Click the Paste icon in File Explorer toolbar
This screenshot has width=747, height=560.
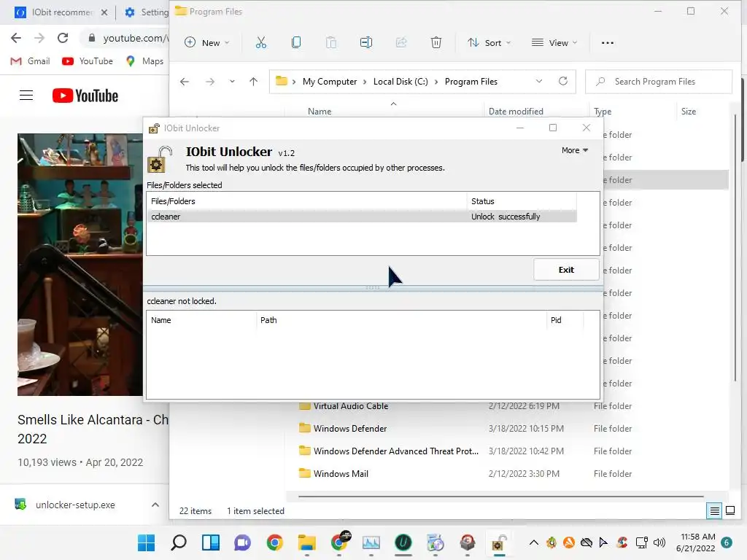(x=331, y=43)
